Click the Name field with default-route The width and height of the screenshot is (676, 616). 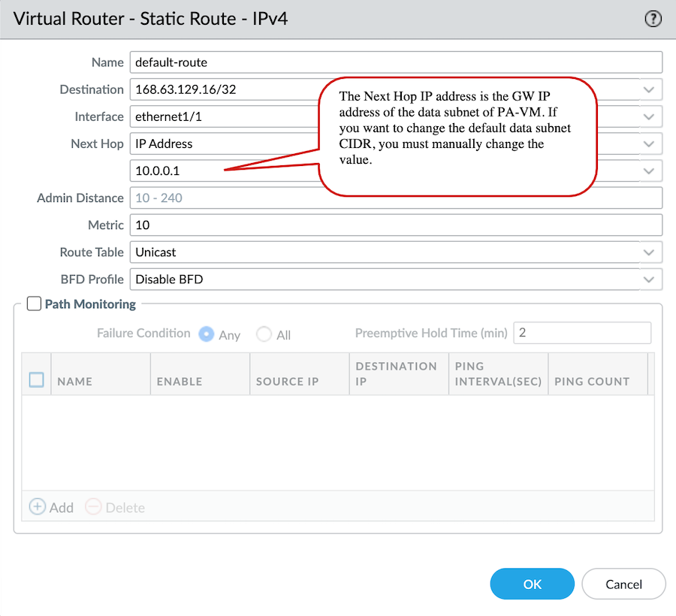tap(395, 62)
